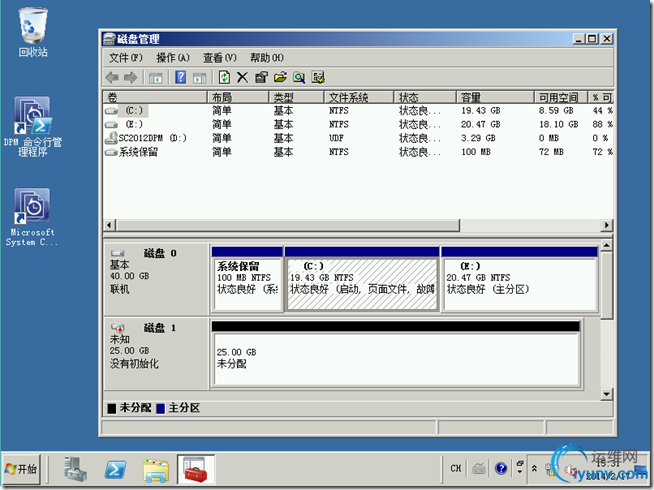Toggle the action pane toolbar icon
Screen dimensions: 654x490
(199, 78)
